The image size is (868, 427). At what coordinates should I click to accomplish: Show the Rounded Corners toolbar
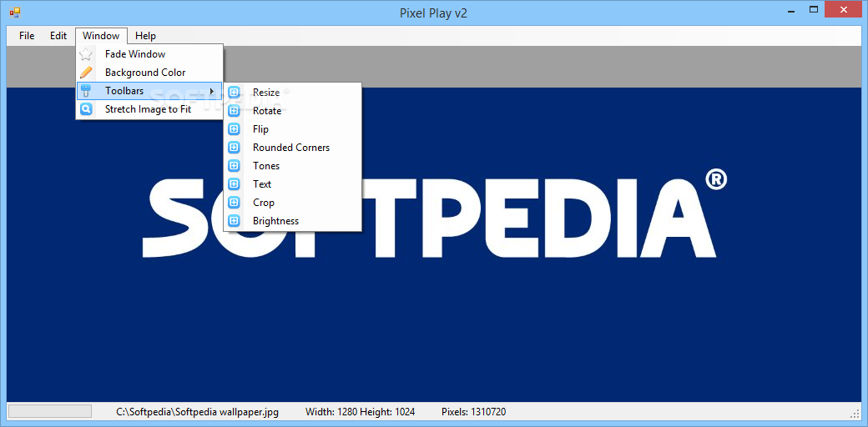(292, 147)
